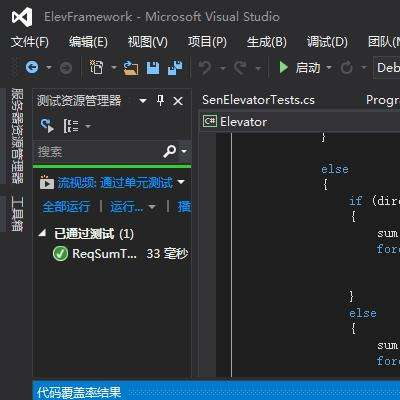Click the green passed checkmark for ReqSumT...
Screen dimensions: 400x400
(60, 254)
